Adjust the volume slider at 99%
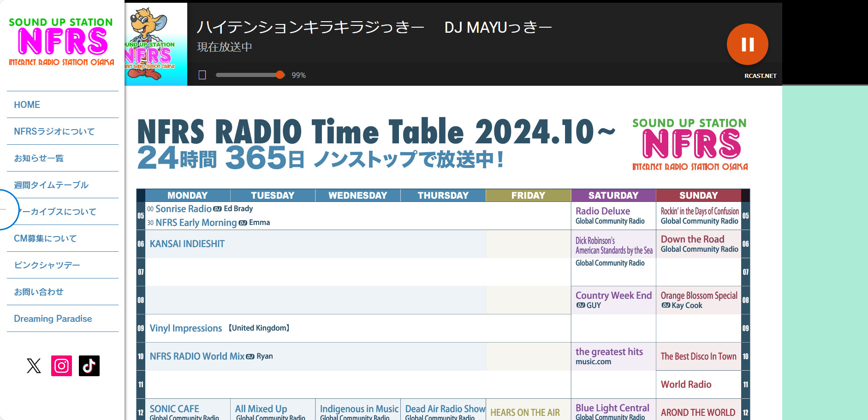The image size is (868, 420). point(250,75)
